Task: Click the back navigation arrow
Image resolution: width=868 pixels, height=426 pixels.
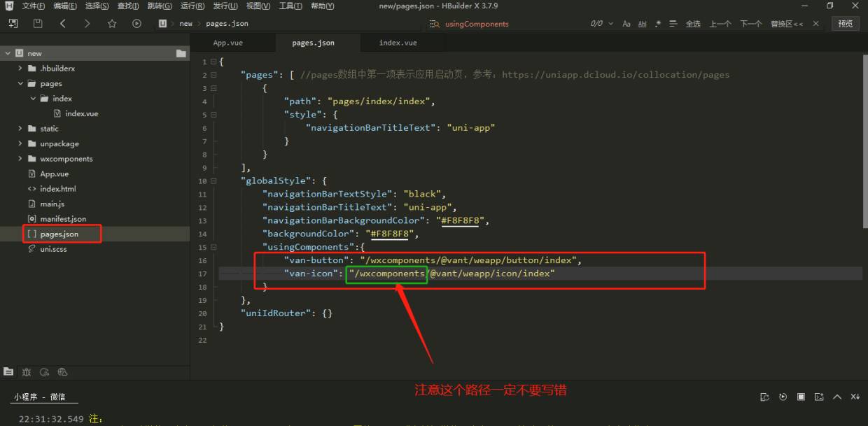Action: click(63, 23)
